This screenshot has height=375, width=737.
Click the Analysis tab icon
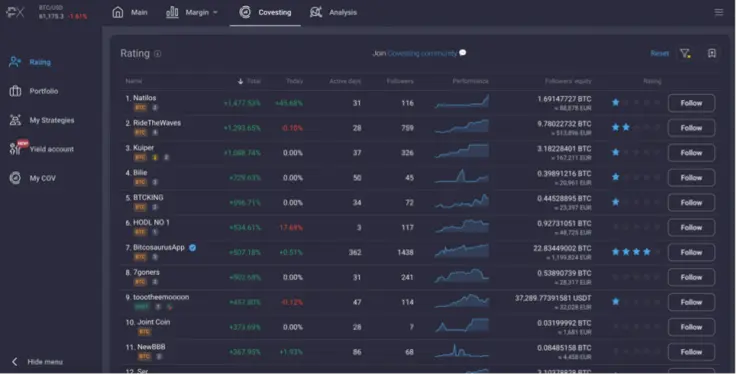[x=316, y=12]
